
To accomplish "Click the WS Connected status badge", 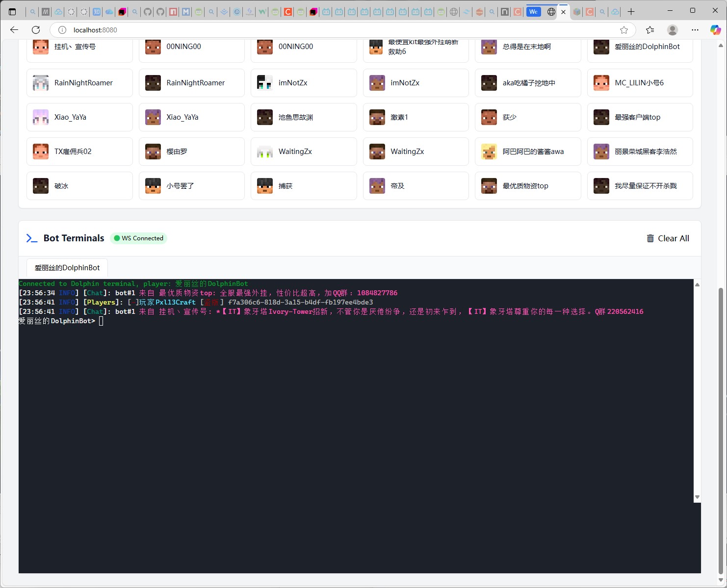I will (x=139, y=238).
